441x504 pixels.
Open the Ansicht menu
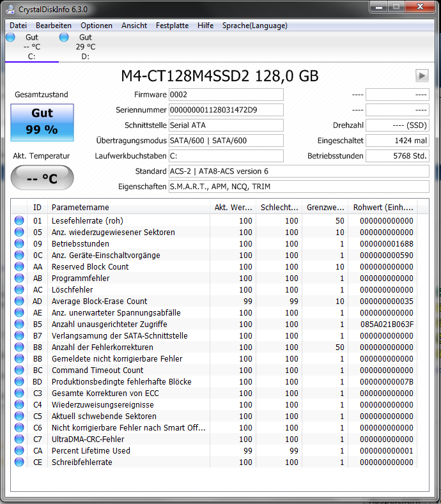click(134, 26)
